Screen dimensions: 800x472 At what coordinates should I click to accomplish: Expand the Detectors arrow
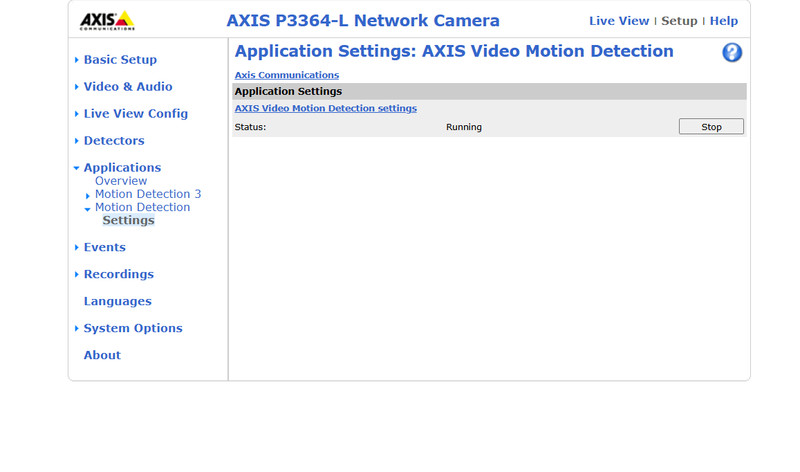[77, 141]
